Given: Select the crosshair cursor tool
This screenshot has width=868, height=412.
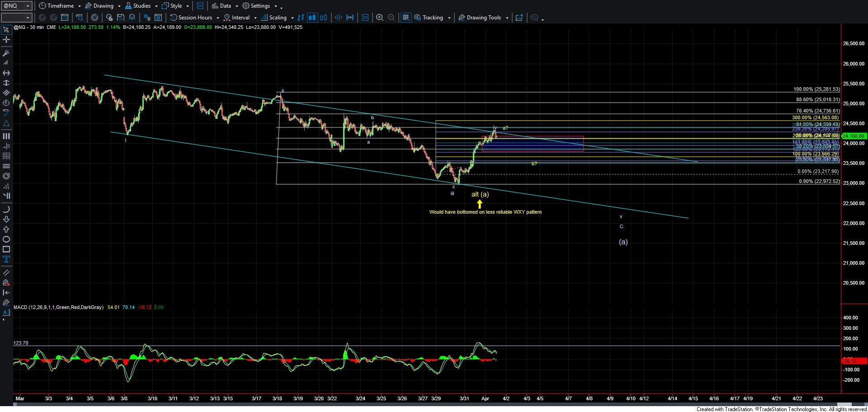Looking at the screenshot, I should click(x=6, y=40).
